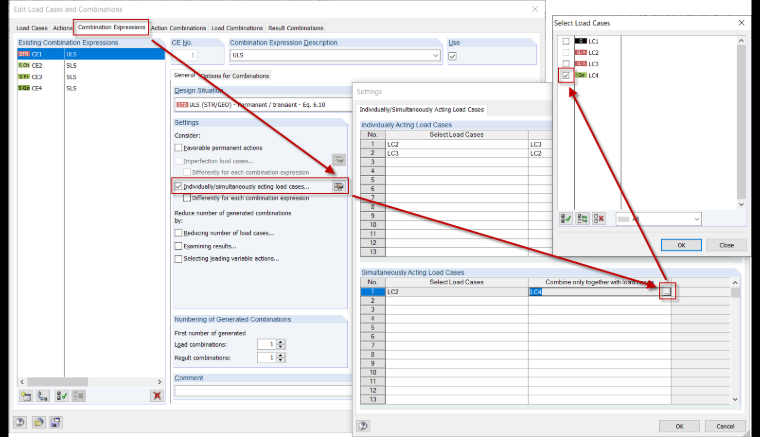760x437 pixels.
Task: Select Individually/Simultaneously Acting Load Cases tab
Action: click(422, 109)
